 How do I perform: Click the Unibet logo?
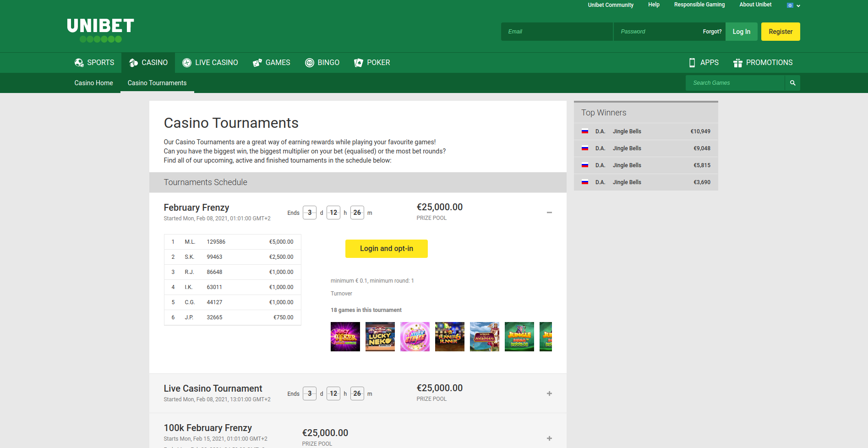point(100,30)
